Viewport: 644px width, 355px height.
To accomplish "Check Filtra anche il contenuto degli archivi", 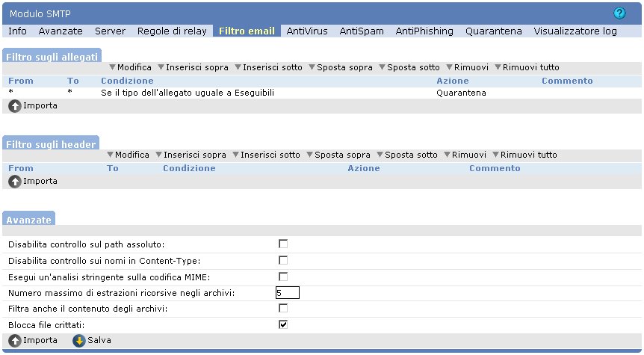I will click(x=283, y=309).
